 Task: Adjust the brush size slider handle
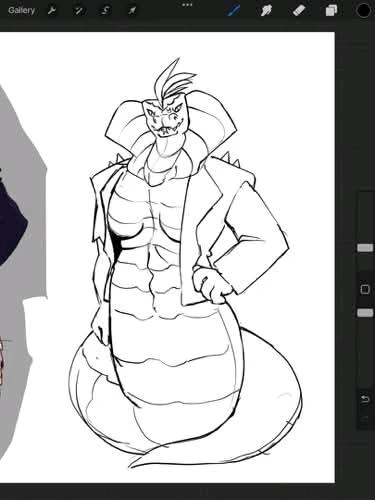tap(365, 248)
